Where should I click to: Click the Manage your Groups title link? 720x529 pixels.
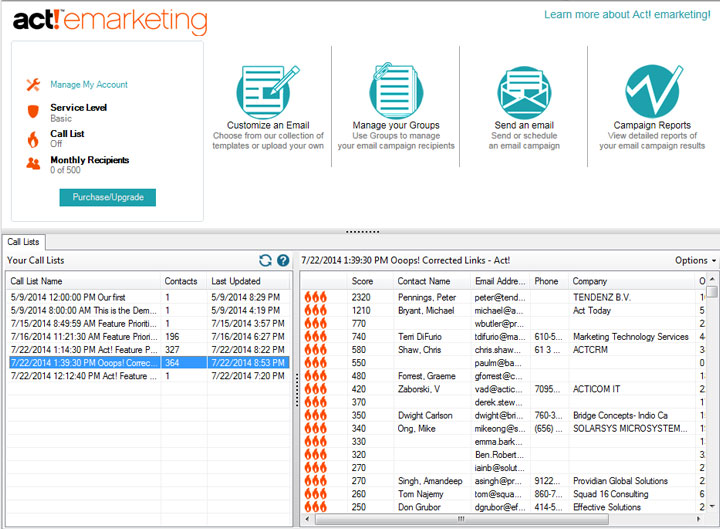click(396, 125)
